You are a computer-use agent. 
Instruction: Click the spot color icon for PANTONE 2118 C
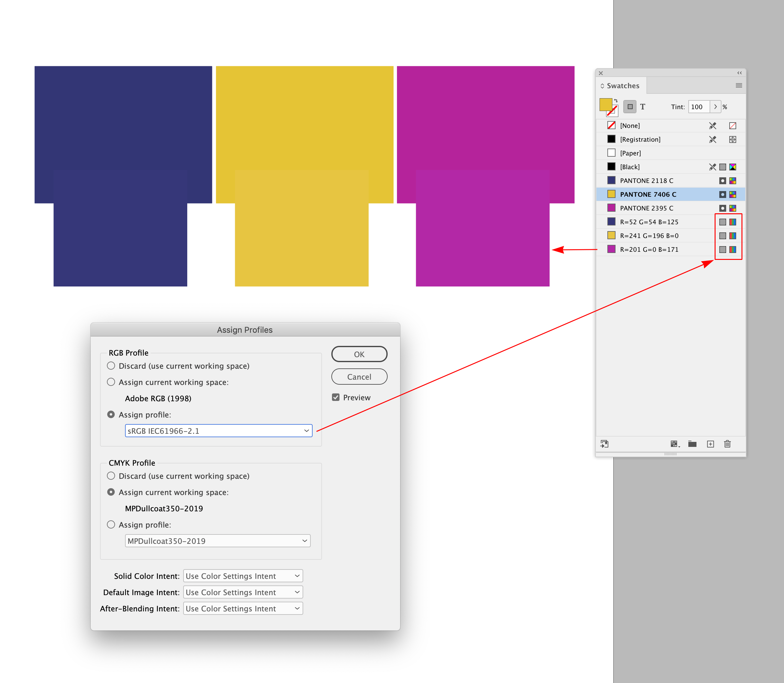coord(722,180)
